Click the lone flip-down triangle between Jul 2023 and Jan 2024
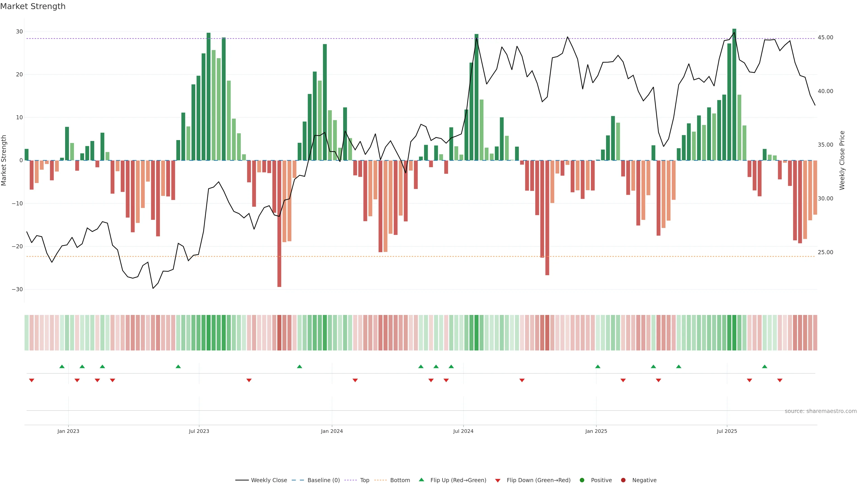This screenshot has height=488, width=868. [x=249, y=380]
